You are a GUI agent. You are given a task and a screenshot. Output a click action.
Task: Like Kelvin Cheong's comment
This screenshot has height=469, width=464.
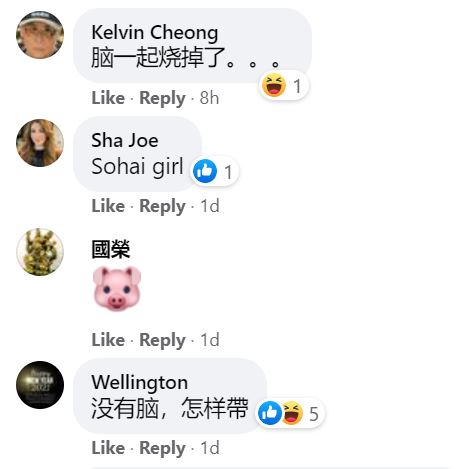(108, 98)
